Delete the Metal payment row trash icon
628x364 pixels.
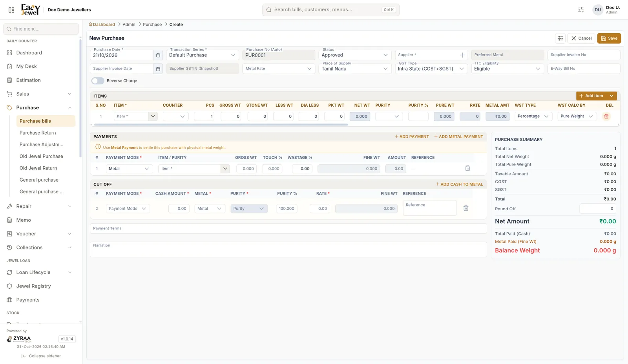(x=467, y=168)
